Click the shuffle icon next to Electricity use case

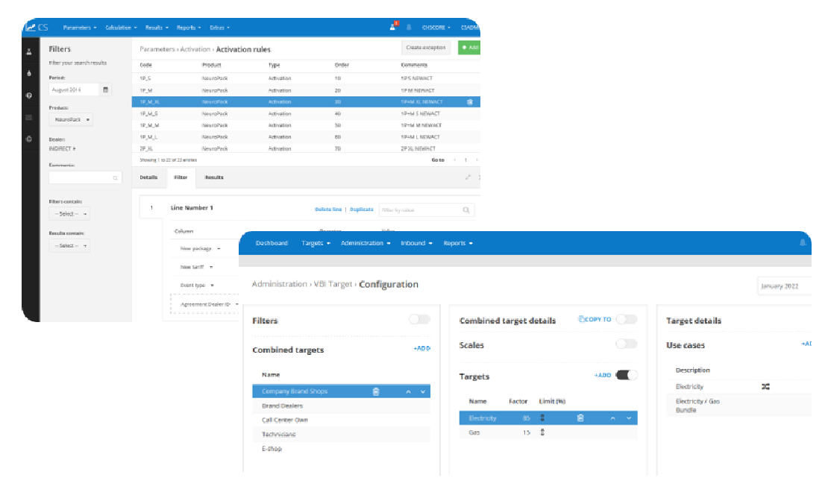(765, 387)
